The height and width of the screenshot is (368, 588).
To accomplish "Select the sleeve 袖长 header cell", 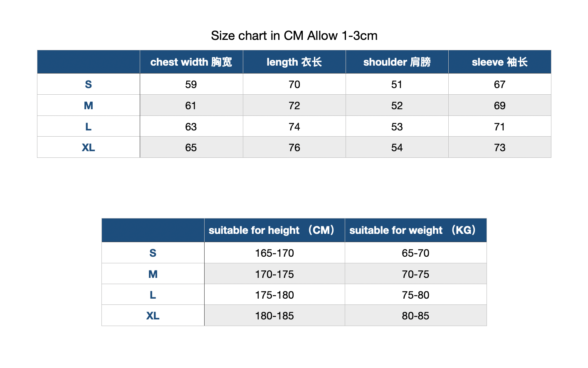I will [499, 62].
